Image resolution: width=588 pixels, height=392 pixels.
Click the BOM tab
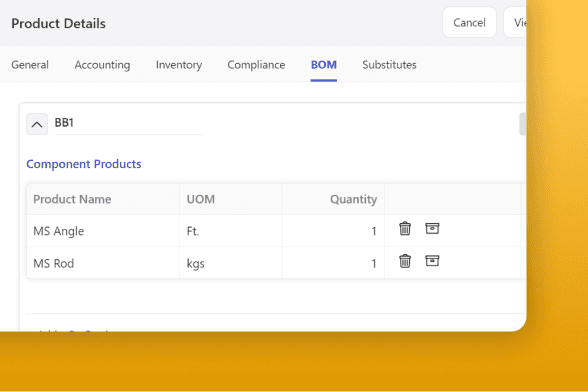[x=324, y=65]
